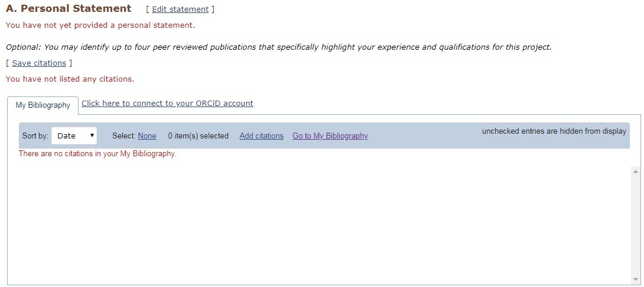Click the Add citations link

pos(261,136)
